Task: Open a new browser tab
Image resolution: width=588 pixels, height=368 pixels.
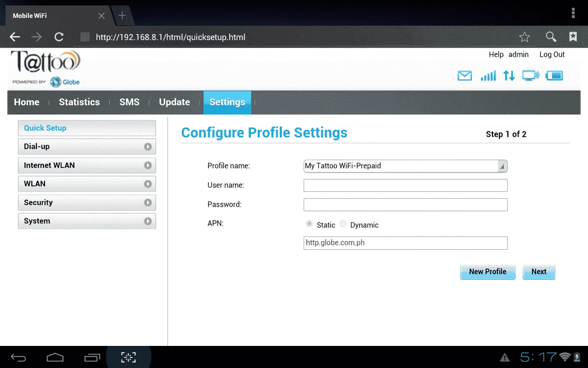Action: 122,15
